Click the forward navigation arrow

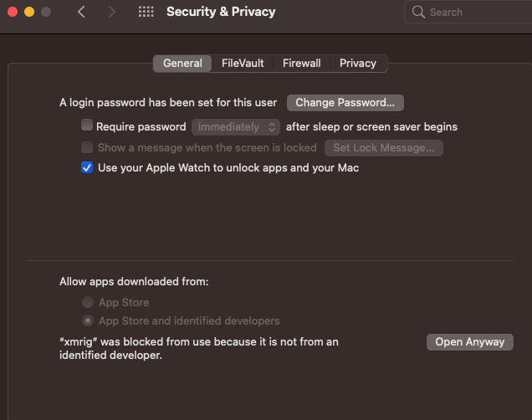(x=112, y=12)
